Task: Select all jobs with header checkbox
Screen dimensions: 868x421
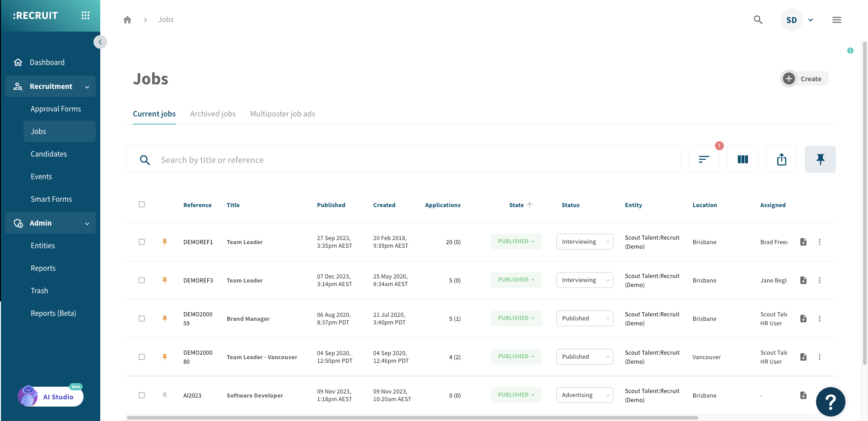Action: pyautogui.click(x=142, y=204)
